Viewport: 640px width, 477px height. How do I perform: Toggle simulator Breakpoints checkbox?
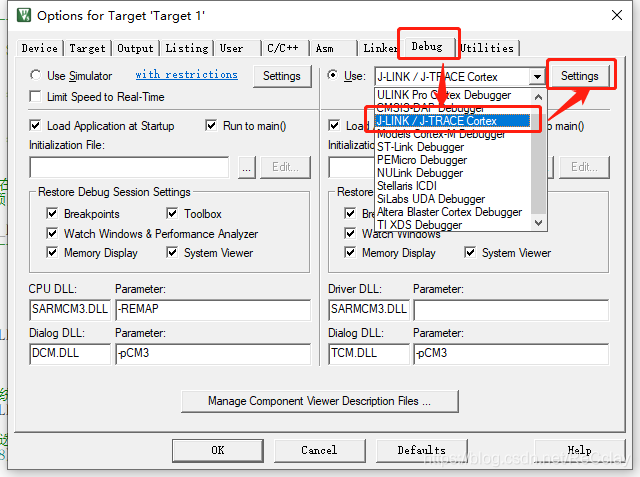tap(52, 213)
